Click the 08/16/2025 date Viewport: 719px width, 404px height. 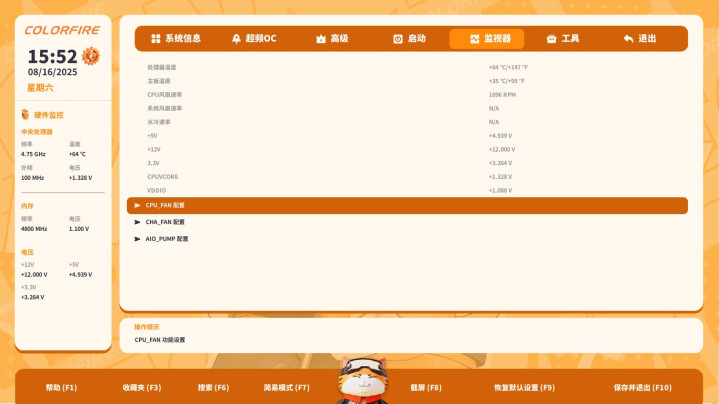(52, 72)
